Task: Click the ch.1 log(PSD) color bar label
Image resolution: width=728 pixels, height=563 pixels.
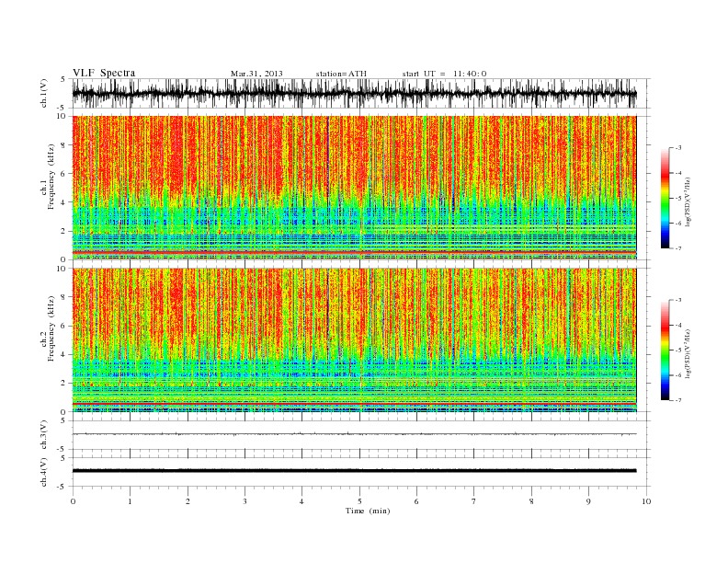Action: [688, 200]
